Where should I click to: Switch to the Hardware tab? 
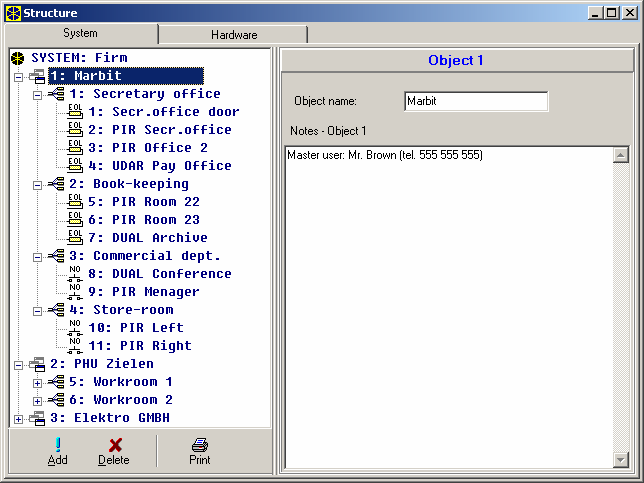[234, 35]
